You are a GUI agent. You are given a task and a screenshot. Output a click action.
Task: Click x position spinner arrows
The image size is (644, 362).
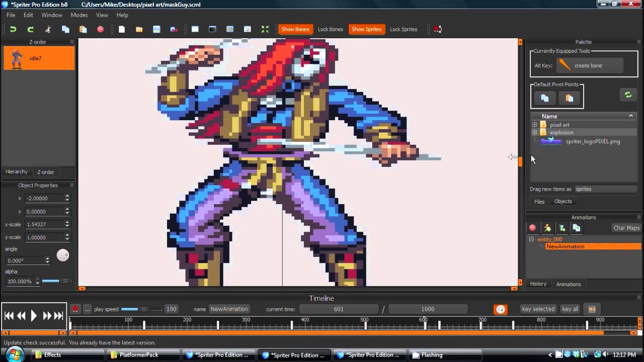click(67, 198)
